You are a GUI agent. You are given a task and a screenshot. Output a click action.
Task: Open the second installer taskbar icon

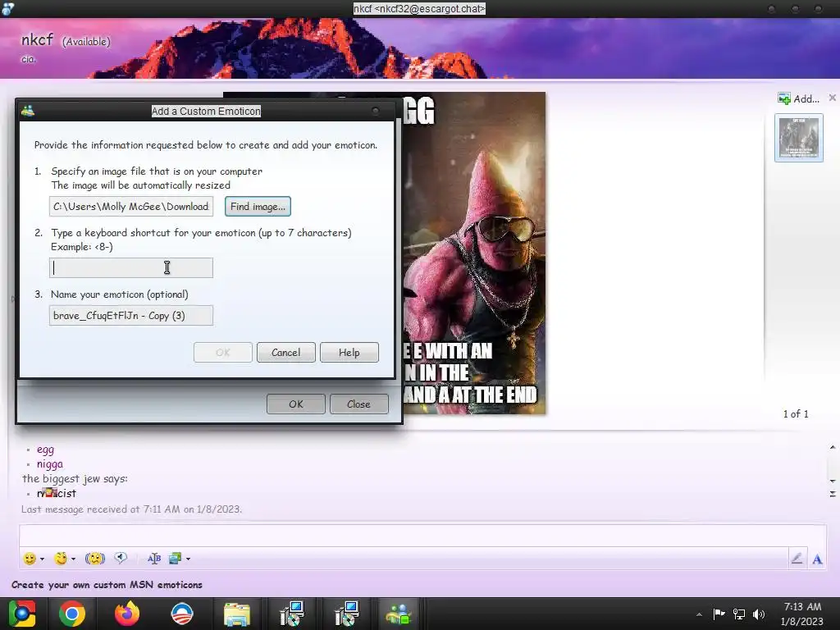(x=347, y=614)
